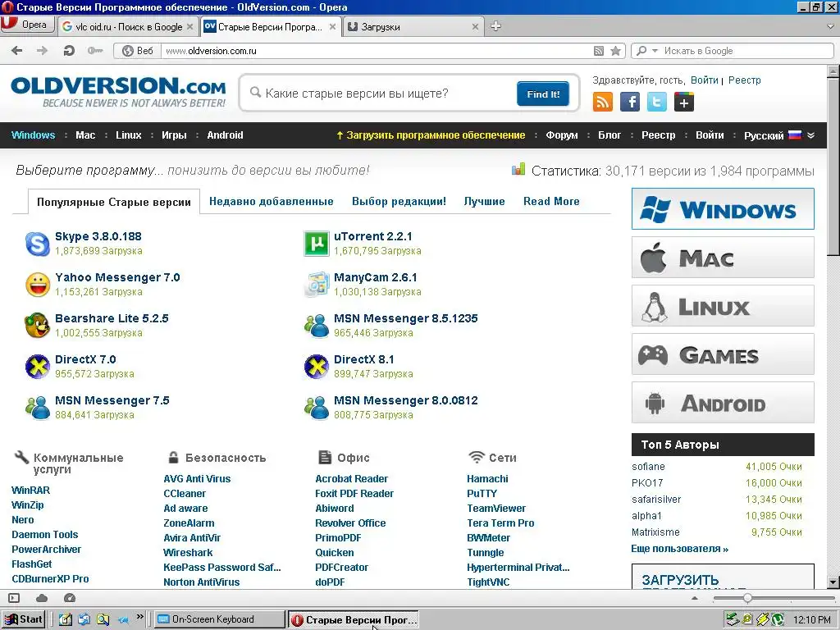Open the Еще пользователя link
840x630 pixels.
pos(680,549)
